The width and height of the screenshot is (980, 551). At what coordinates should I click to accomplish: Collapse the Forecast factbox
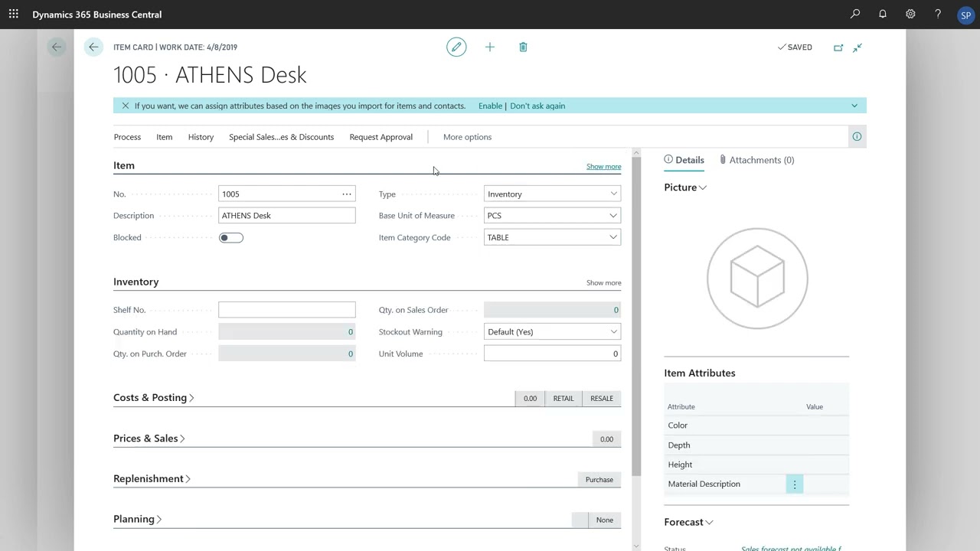(688, 523)
